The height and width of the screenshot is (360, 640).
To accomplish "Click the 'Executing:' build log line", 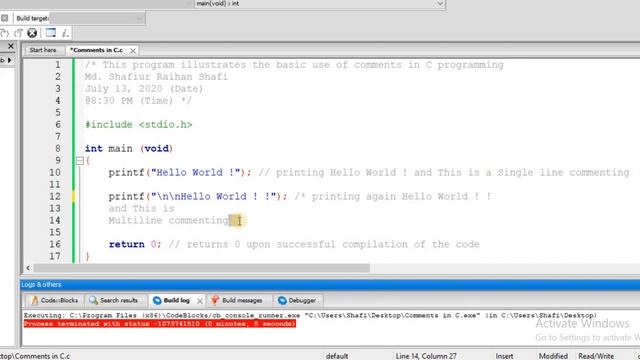I will pos(310,316).
